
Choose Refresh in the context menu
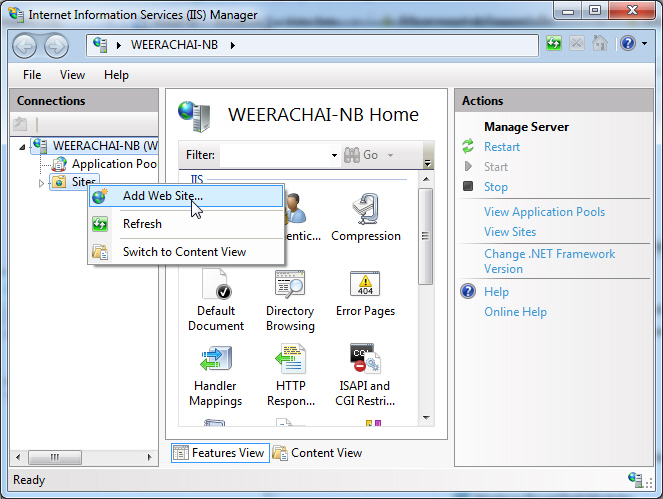coord(186,224)
